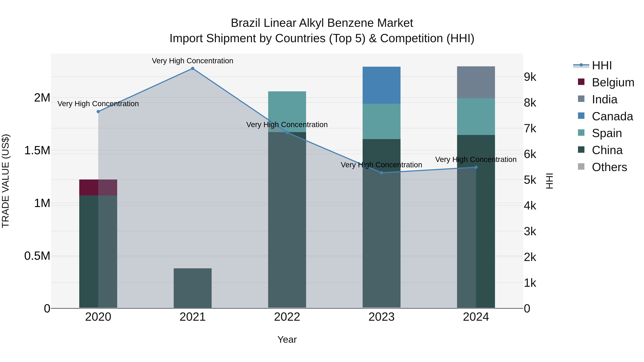Click the 2024 x-axis year label
644x362 pixels.
pyautogui.click(x=476, y=317)
